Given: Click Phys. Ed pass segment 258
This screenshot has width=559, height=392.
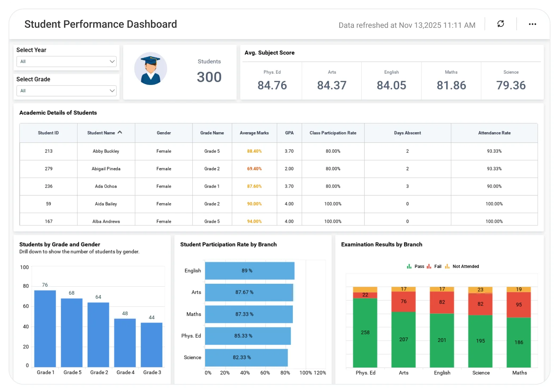Looking at the screenshot, I should (x=365, y=333).
